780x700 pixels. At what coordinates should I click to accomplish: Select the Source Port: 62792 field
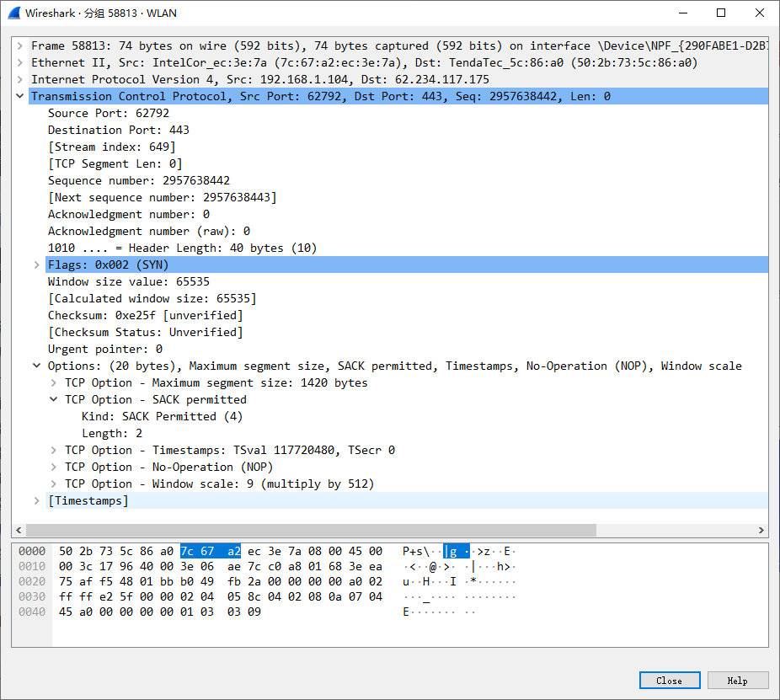point(108,113)
